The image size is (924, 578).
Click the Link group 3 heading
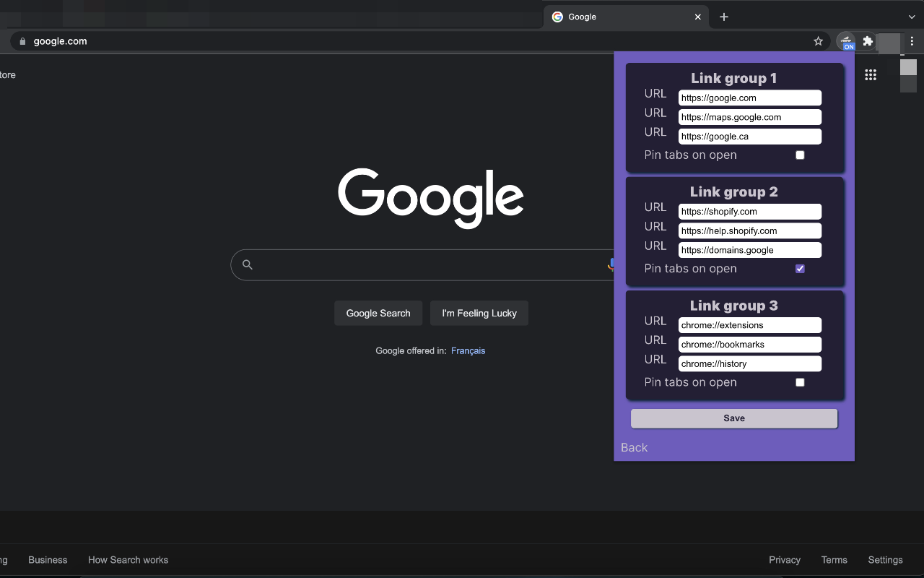tap(734, 305)
